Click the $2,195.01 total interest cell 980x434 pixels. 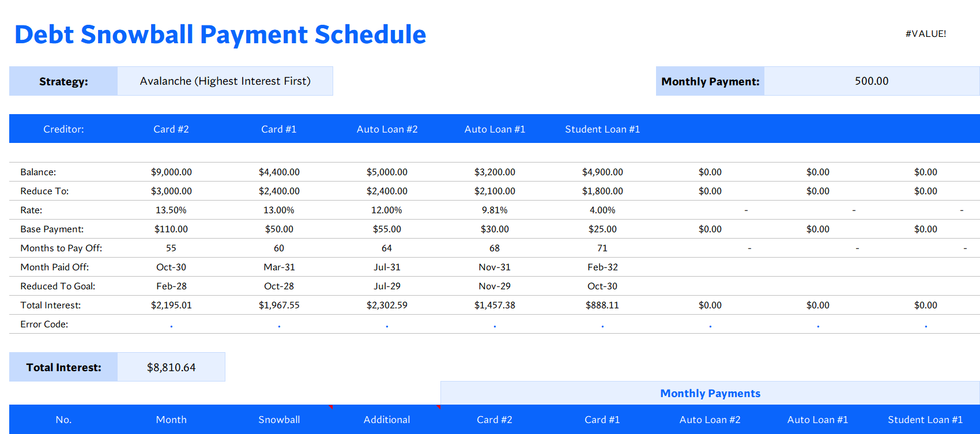[171, 305]
